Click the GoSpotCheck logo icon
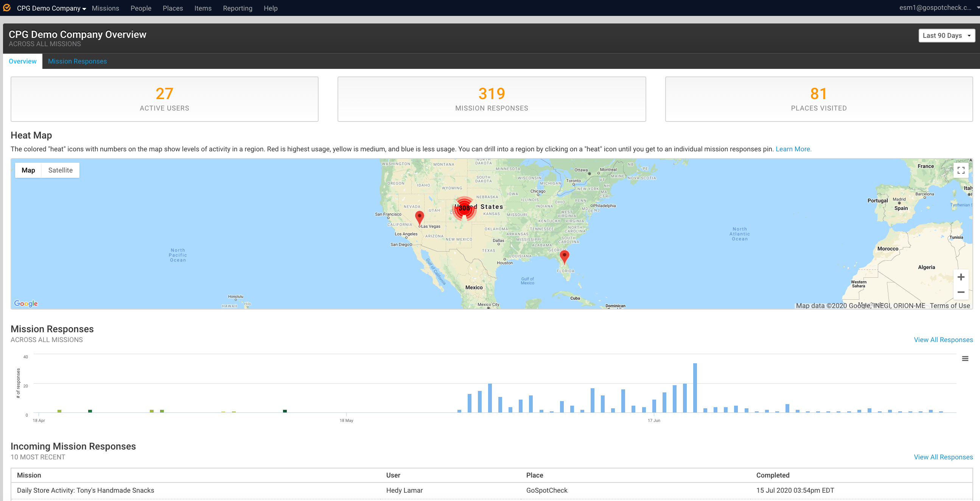The width and height of the screenshot is (980, 501). (x=6, y=8)
